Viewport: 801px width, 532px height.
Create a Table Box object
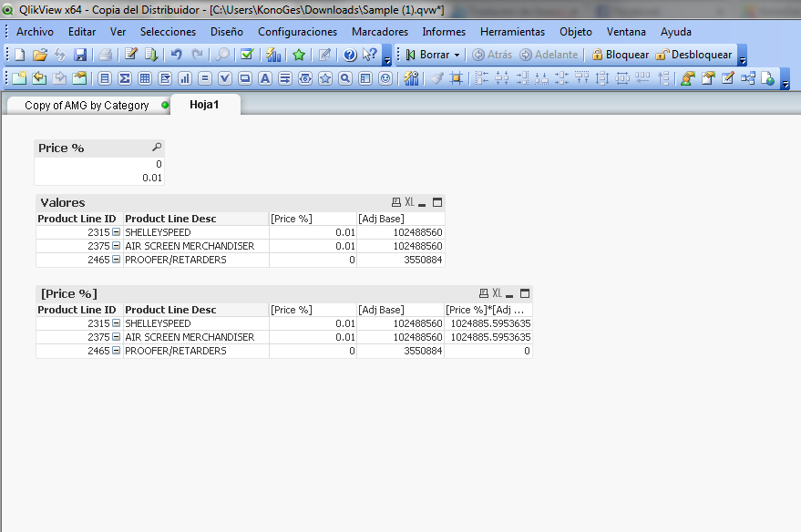[145, 78]
